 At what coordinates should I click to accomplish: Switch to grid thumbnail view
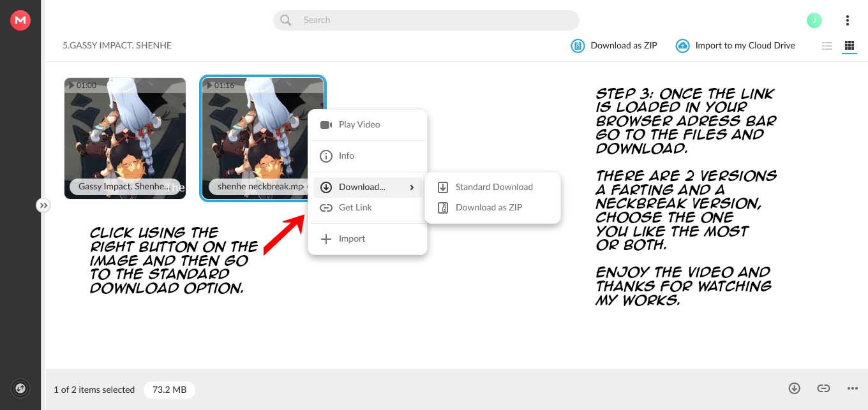pos(849,46)
